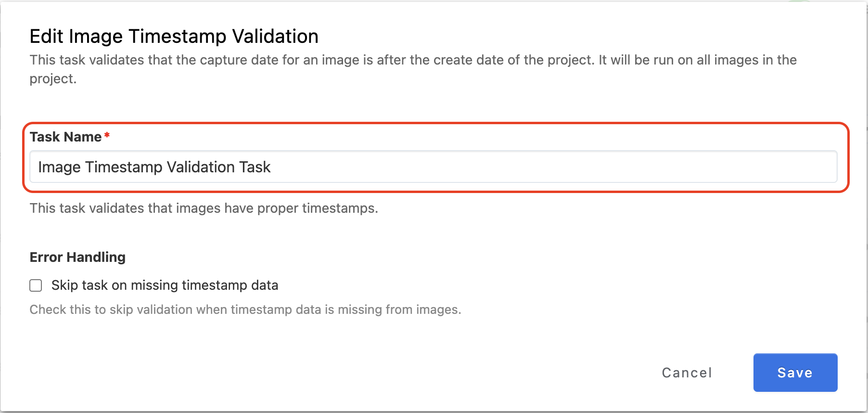The height and width of the screenshot is (413, 868).
Task: Save the Image Timestamp Validation task
Action: (795, 373)
